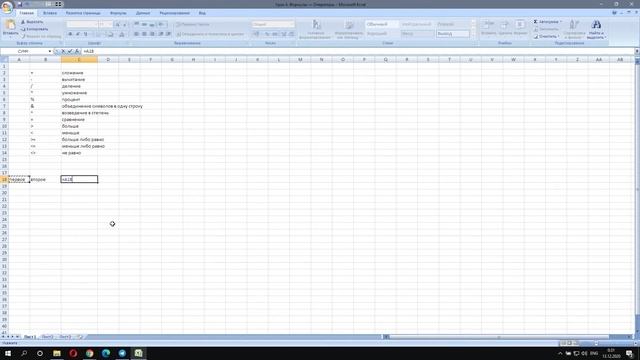The height and width of the screenshot is (360, 640).
Task: Toggle italic formatting
Action: click(78, 34)
